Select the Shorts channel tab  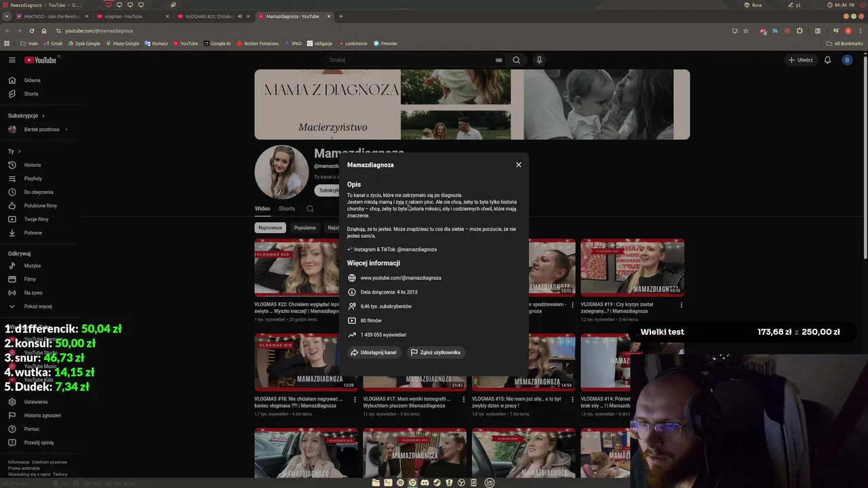[287, 209]
